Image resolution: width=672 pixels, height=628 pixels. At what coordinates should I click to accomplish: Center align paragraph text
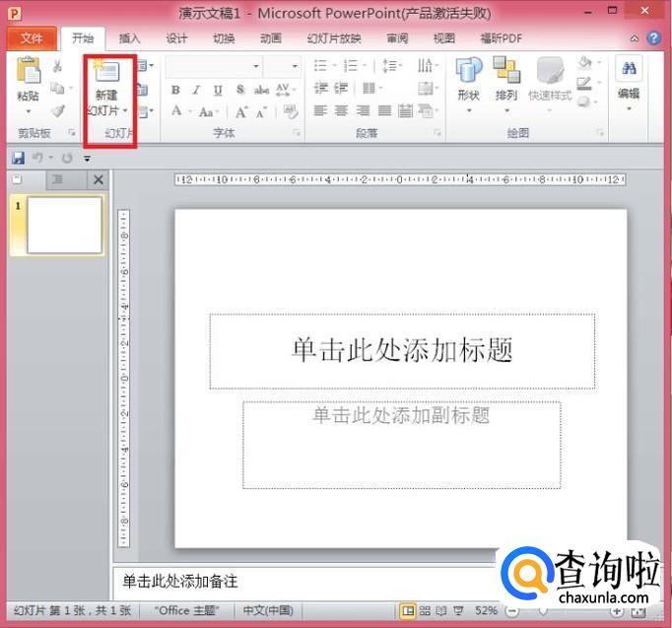pyautogui.click(x=341, y=111)
